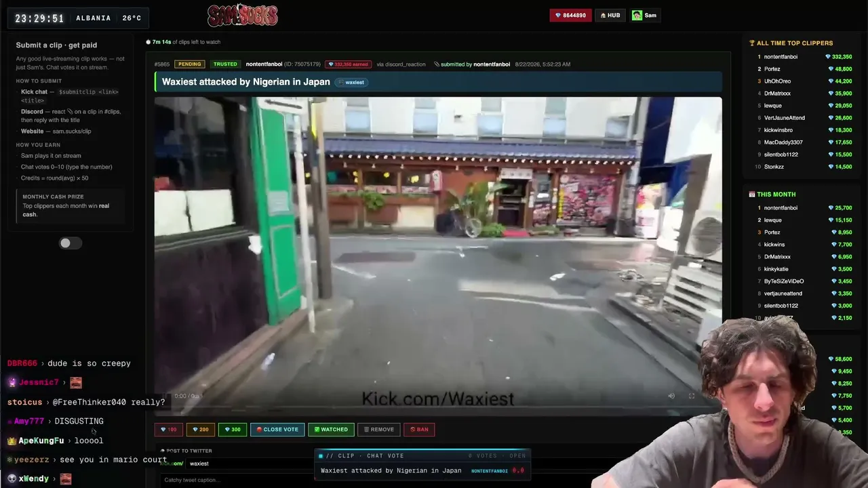
Task: Click the clip video player
Action: pos(438,256)
